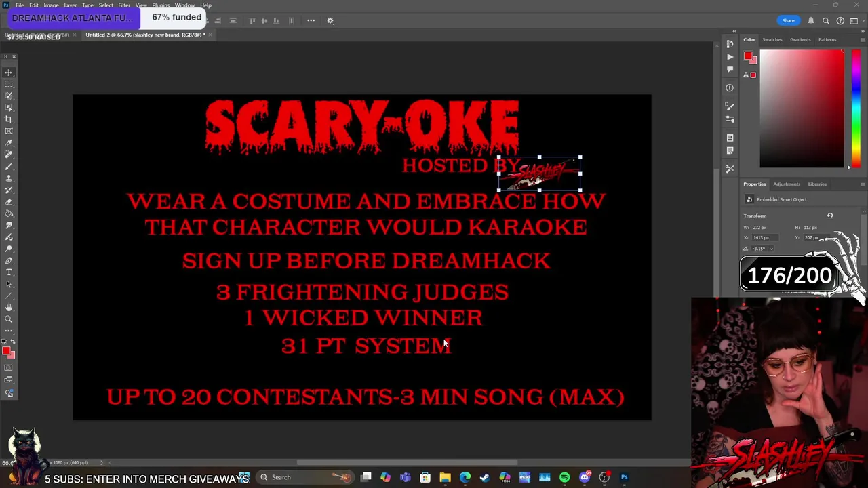
Task: Open the workspace switcher dropdown
Action: pyautogui.click(x=854, y=20)
